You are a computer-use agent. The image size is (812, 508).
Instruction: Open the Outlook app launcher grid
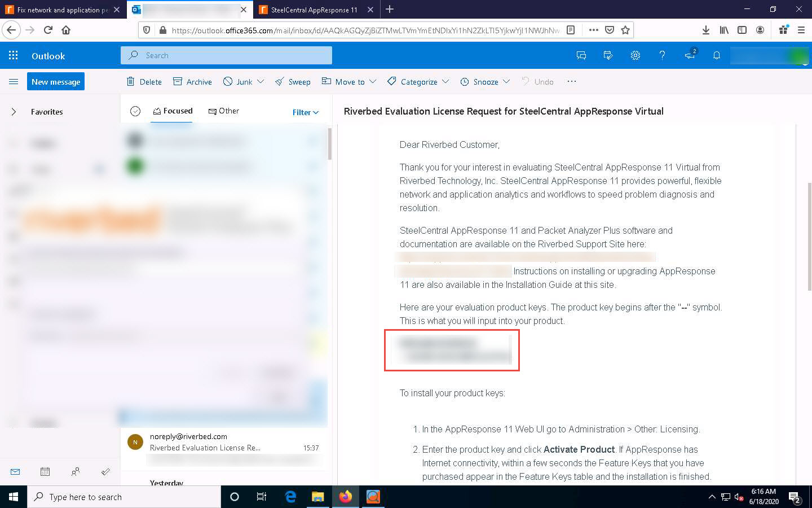14,55
